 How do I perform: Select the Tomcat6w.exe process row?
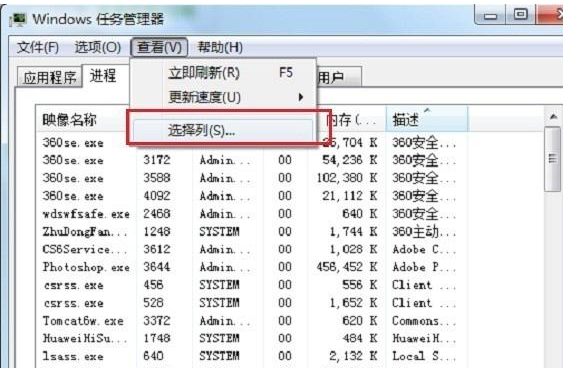[249, 321]
